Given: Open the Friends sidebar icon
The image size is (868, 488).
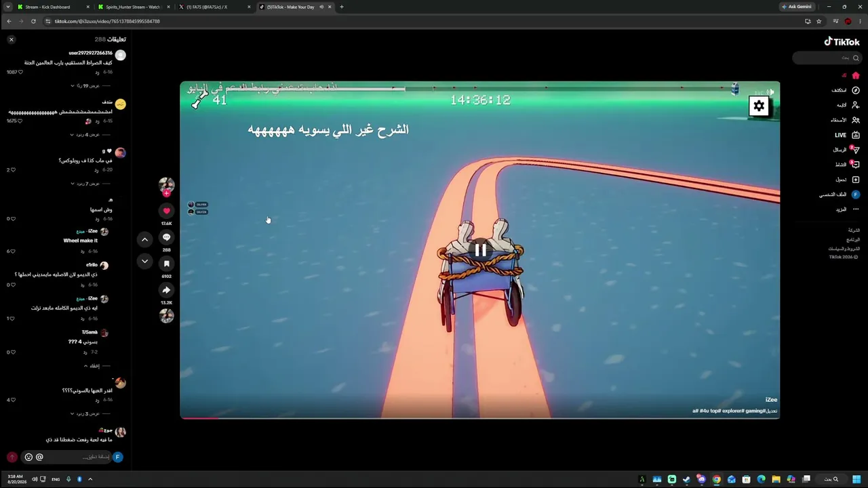Looking at the screenshot, I should coord(855,120).
